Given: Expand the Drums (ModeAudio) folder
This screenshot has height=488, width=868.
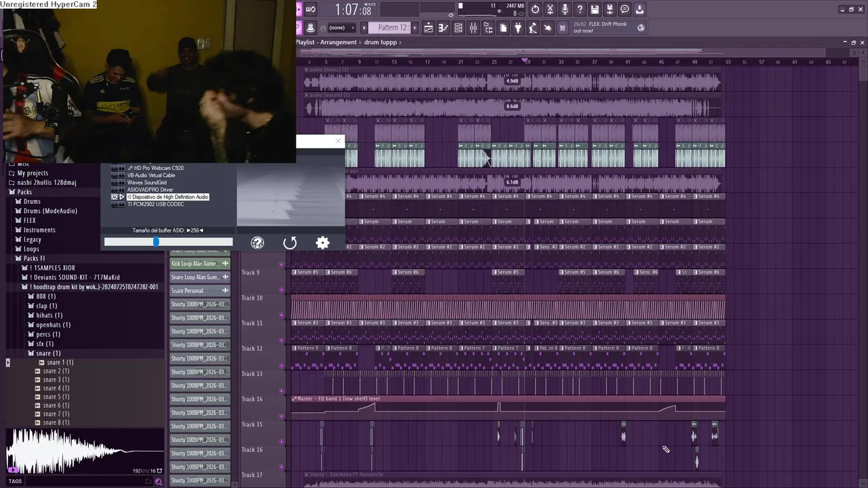Looking at the screenshot, I should coord(46,211).
